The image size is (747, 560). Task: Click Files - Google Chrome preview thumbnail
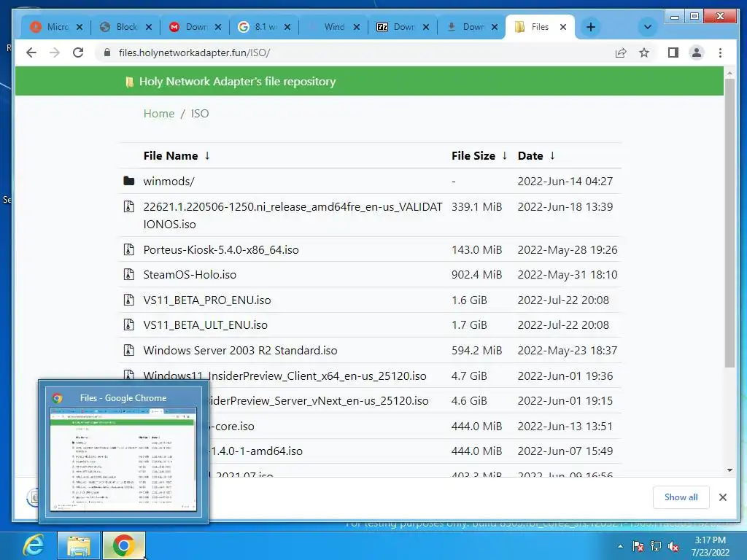click(x=123, y=459)
